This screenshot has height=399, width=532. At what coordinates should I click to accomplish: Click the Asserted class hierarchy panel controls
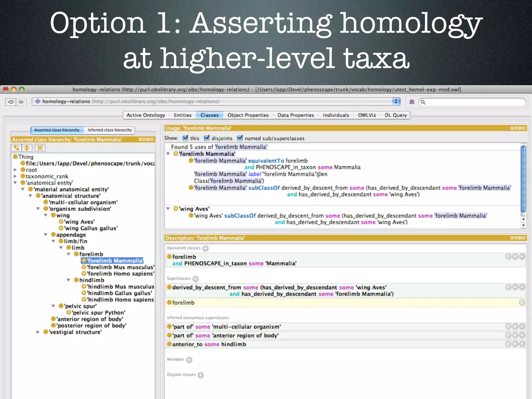(x=146, y=139)
